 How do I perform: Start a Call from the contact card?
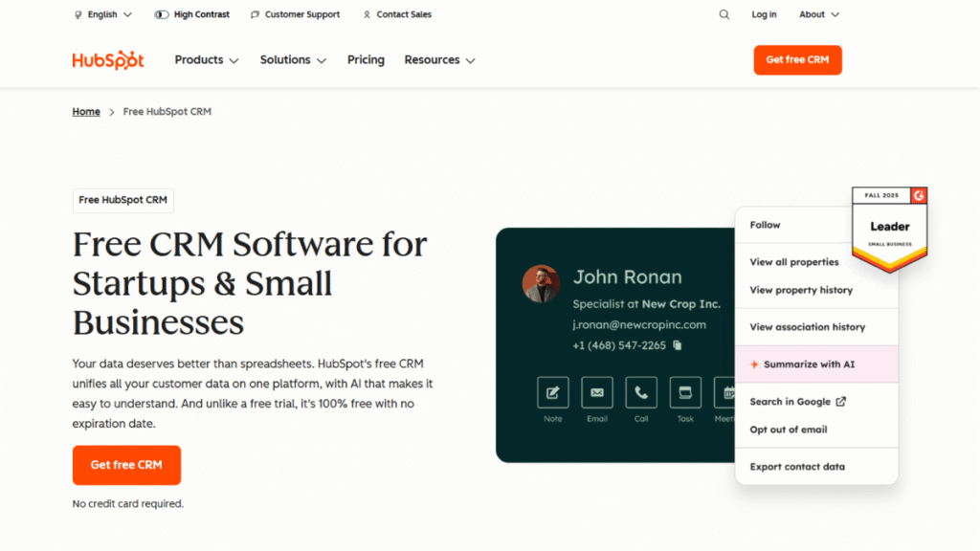[x=640, y=392]
